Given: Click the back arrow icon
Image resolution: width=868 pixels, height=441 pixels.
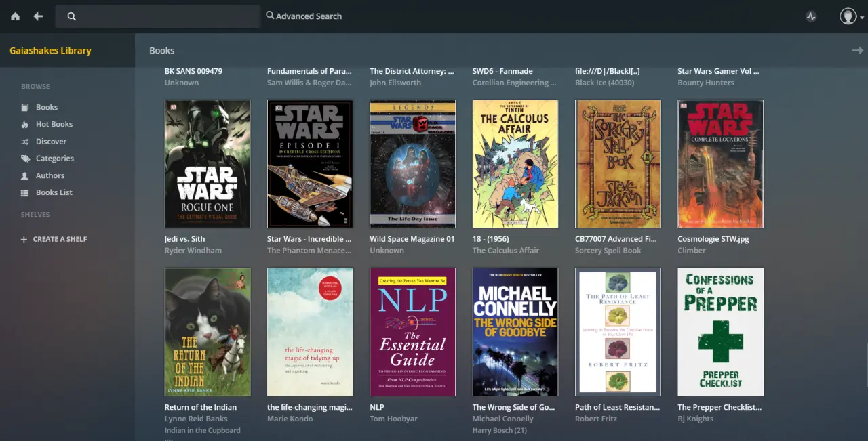Looking at the screenshot, I should (x=38, y=16).
